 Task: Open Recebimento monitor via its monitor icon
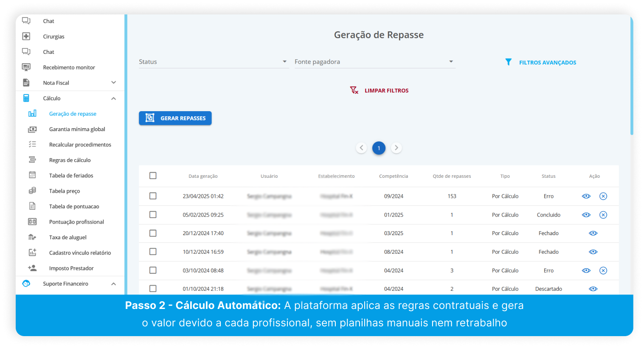click(x=26, y=67)
